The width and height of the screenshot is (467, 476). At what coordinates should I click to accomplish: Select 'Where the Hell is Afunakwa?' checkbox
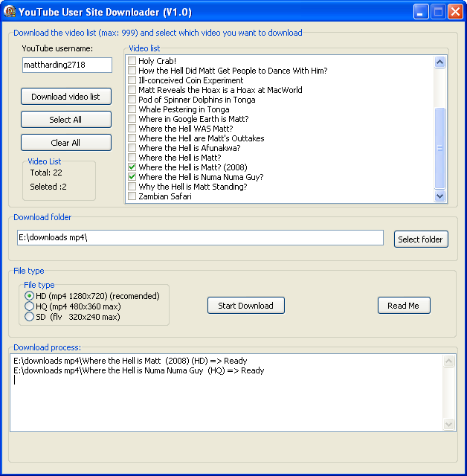[132, 148]
